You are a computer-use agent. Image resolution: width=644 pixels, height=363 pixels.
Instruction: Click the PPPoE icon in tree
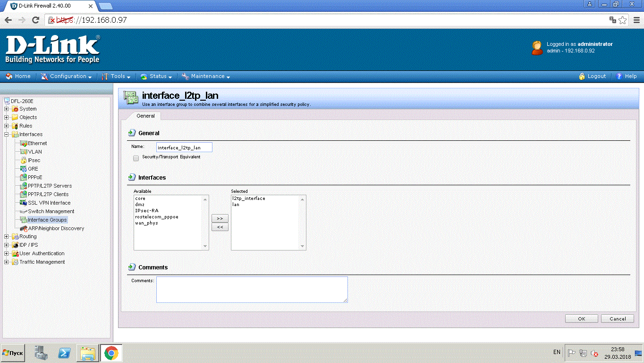[x=24, y=177]
